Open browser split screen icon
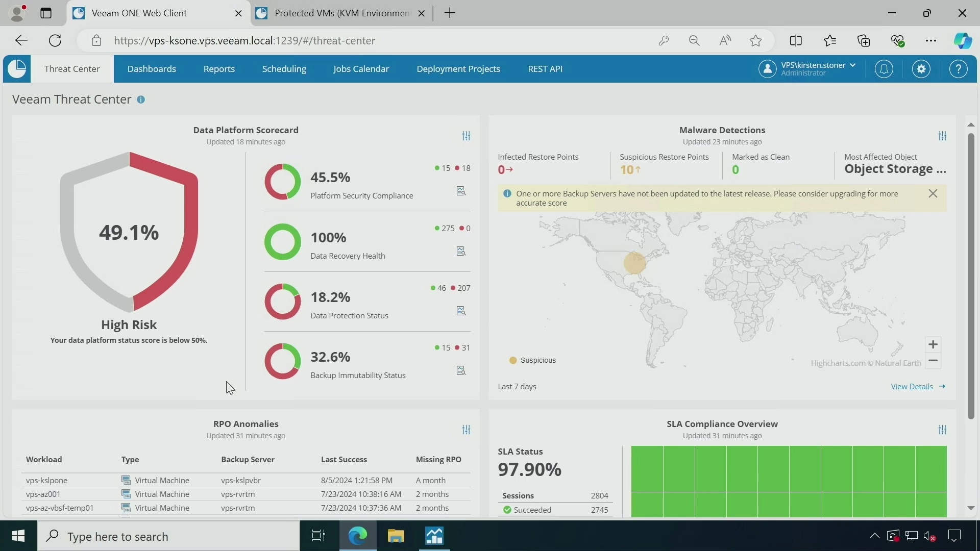The image size is (980, 551). [x=796, y=41]
